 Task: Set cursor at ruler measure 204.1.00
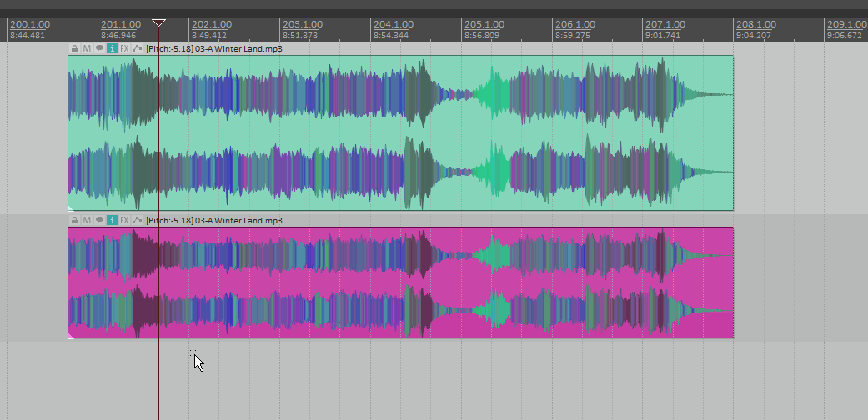pos(393,24)
